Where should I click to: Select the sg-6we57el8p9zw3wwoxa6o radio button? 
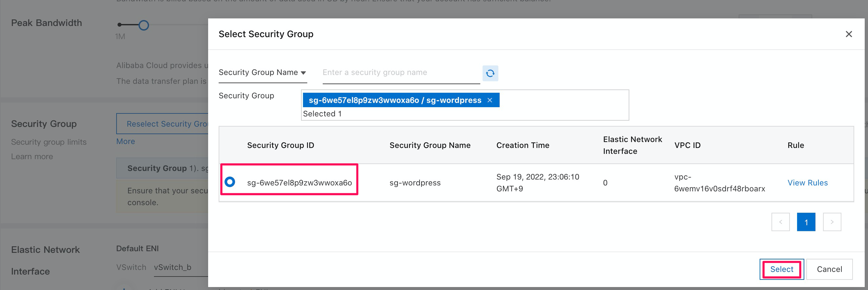pos(230,182)
